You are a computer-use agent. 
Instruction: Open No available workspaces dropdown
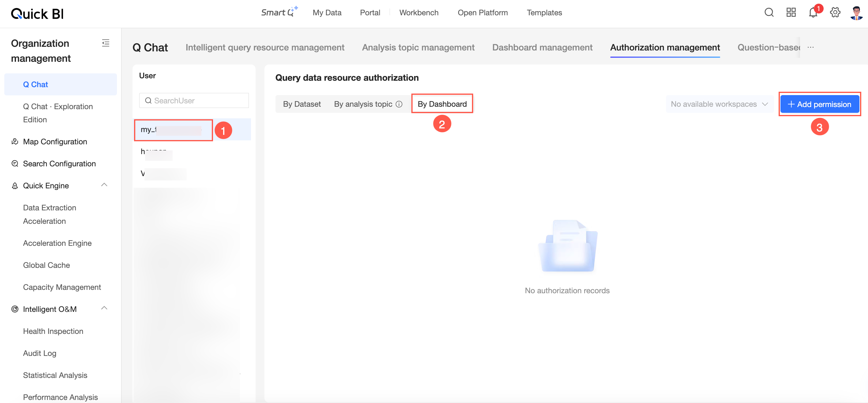point(719,104)
